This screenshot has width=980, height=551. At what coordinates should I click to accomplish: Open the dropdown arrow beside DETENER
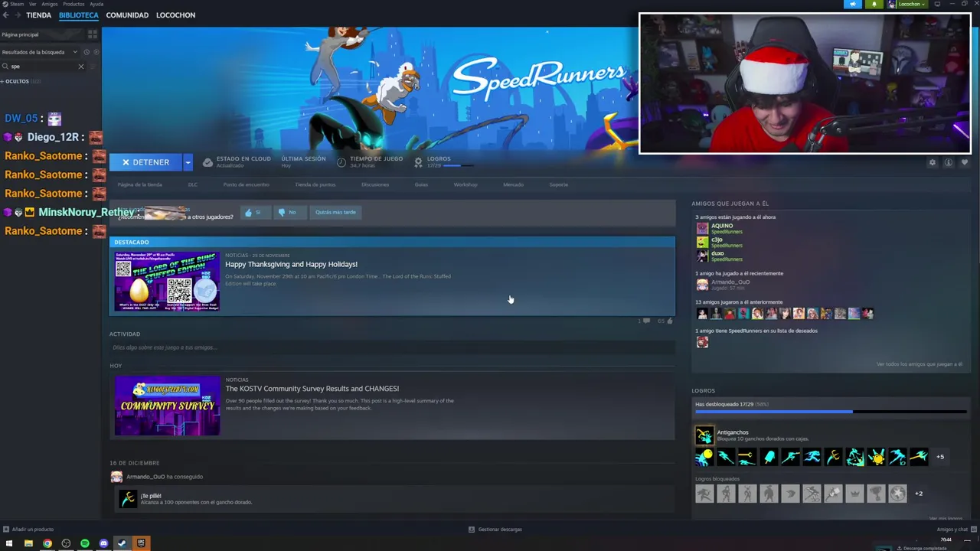coord(188,162)
